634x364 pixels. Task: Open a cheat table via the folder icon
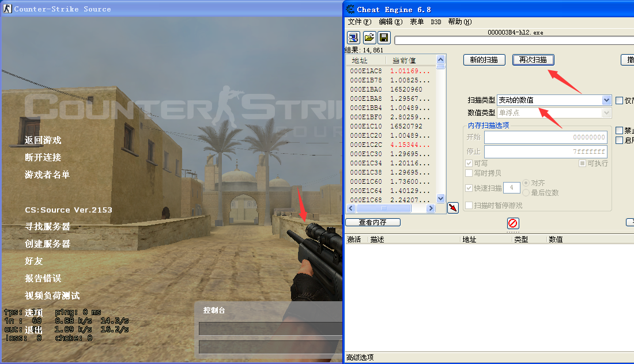369,37
